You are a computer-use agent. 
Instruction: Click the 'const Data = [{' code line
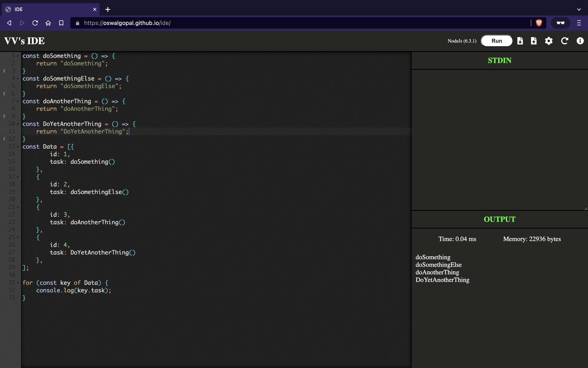[x=48, y=147]
